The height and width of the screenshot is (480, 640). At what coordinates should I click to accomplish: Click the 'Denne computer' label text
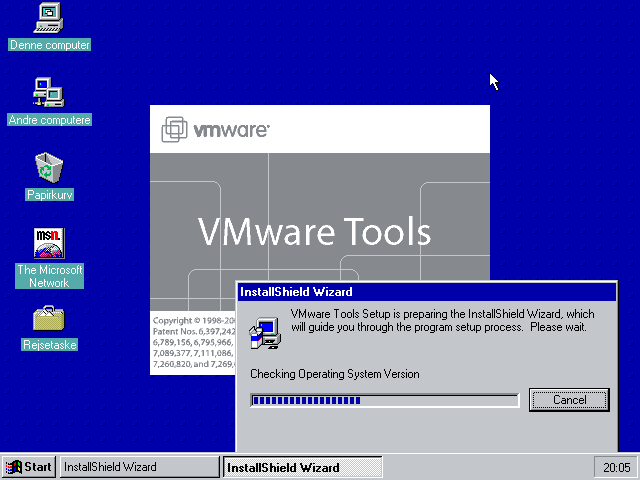[49, 44]
